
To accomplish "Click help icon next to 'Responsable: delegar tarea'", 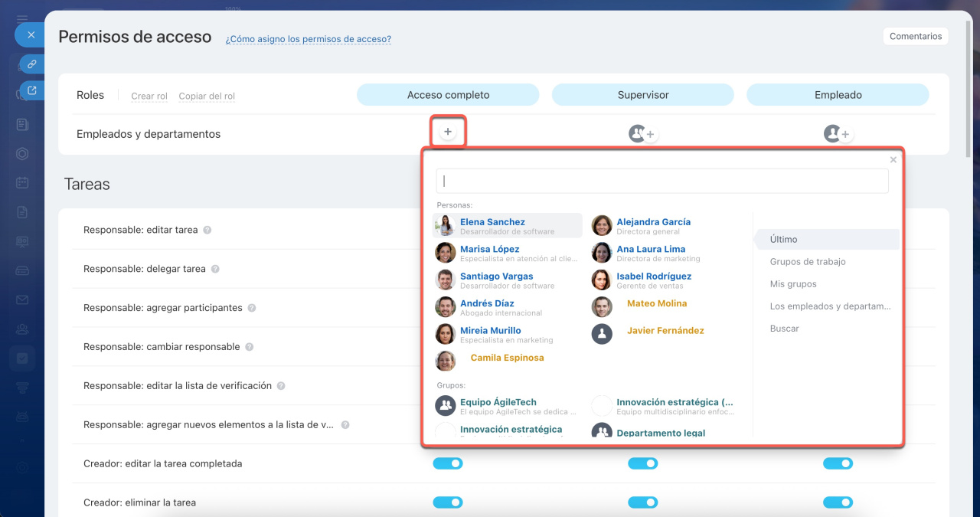I will 215,269.
